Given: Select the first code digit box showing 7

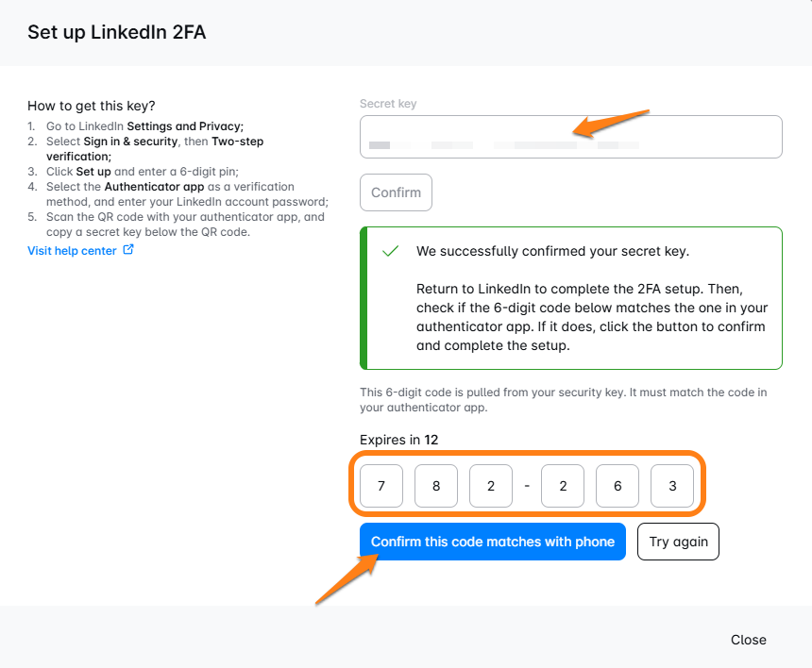Looking at the screenshot, I should (381, 486).
